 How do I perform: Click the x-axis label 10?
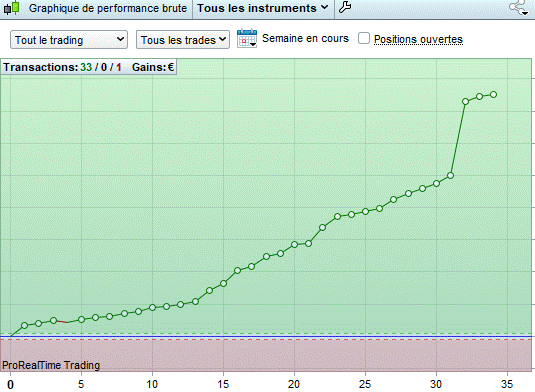152,384
